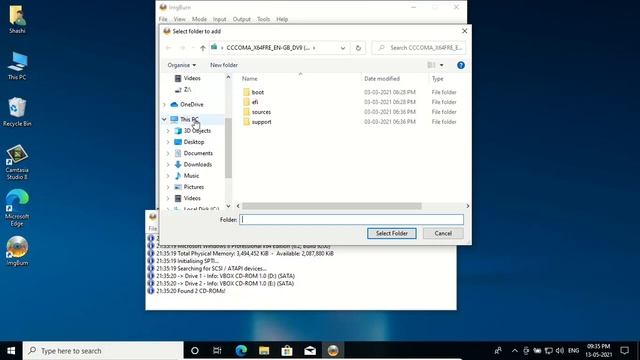Open the Windows Start menu

[x=11, y=351]
